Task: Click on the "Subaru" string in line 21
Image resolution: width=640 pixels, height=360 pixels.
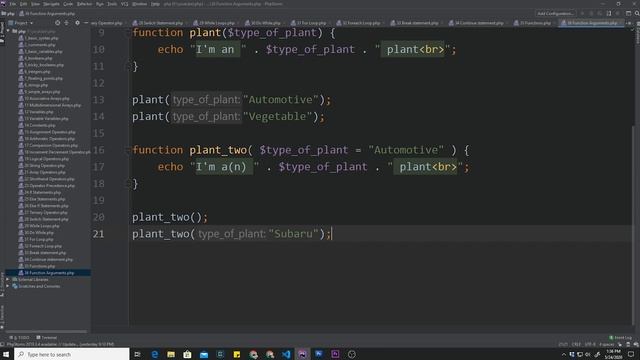Action: pyautogui.click(x=293, y=234)
